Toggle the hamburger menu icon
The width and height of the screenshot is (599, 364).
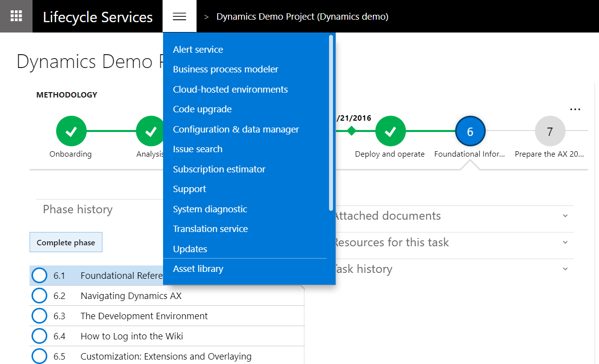click(x=180, y=16)
